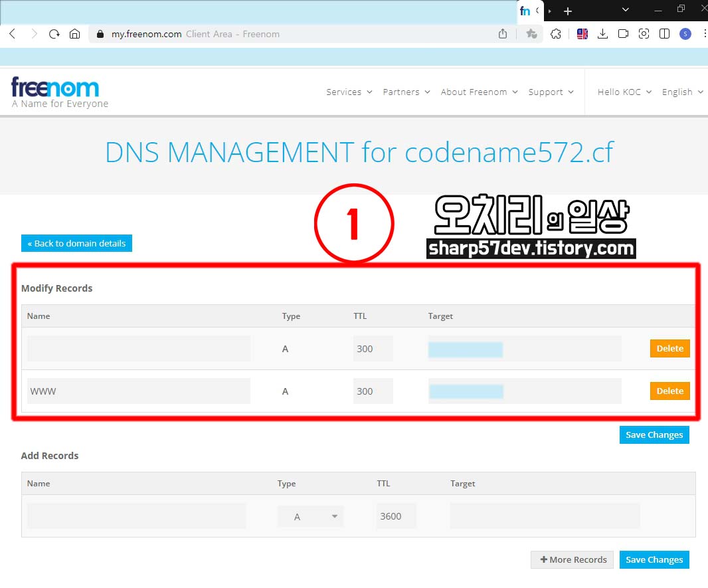708x588 pixels.
Task: Click Target field of the first record
Action: click(x=525, y=348)
